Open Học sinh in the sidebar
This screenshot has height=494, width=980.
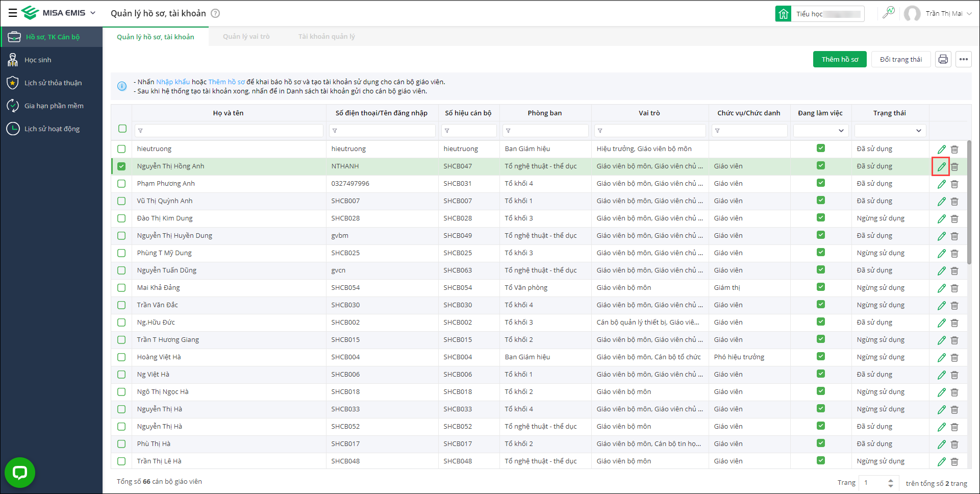(38, 60)
